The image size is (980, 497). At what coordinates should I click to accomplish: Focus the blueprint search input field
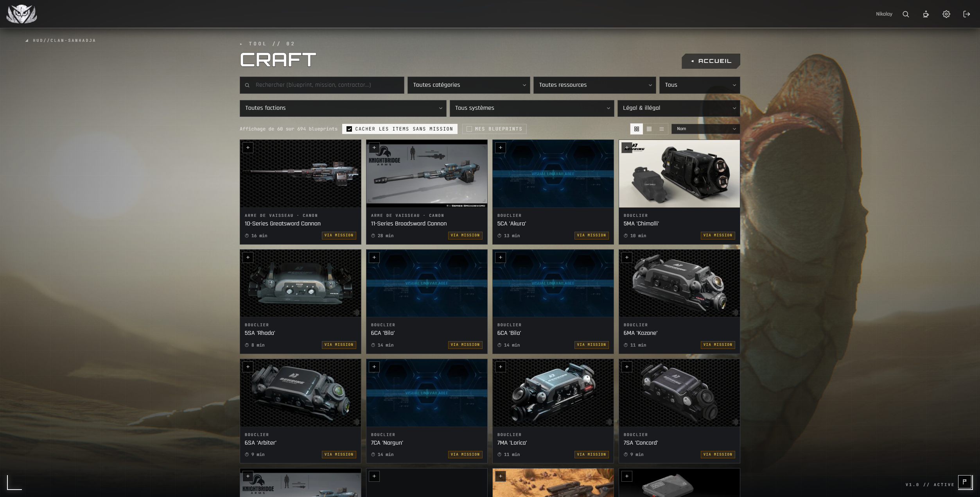pyautogui.click(x=322, y=85)
